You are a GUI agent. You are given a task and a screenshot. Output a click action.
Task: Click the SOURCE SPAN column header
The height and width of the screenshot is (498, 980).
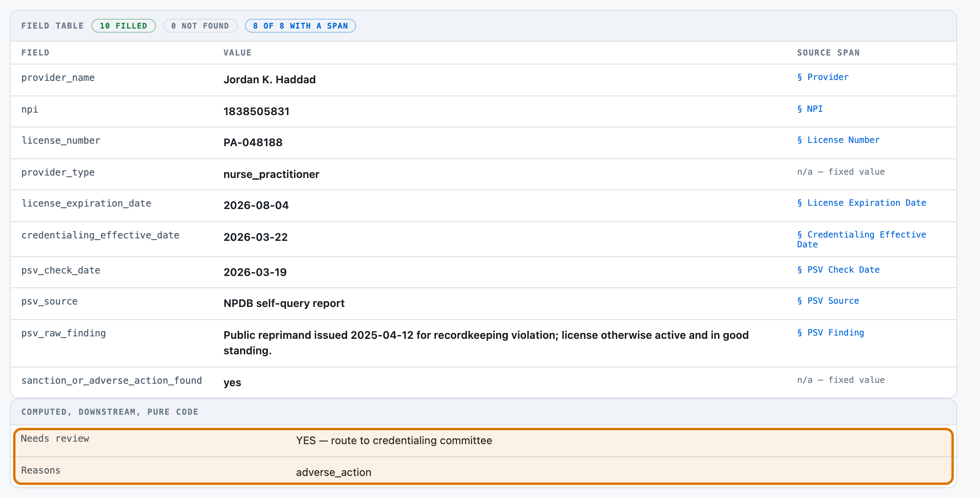click(828, 53)
